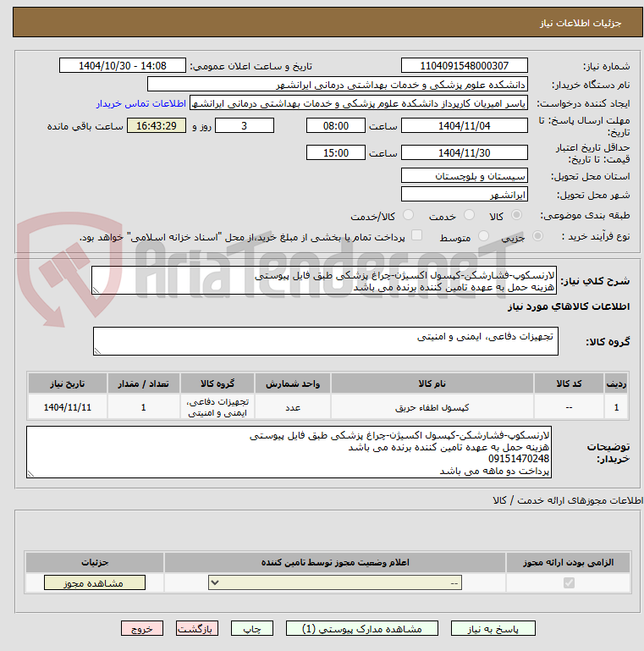Click the announcement date field 1404/10/30 - 14:08
This screenshot has width=644, height=651.
click(x=123, y=65)
